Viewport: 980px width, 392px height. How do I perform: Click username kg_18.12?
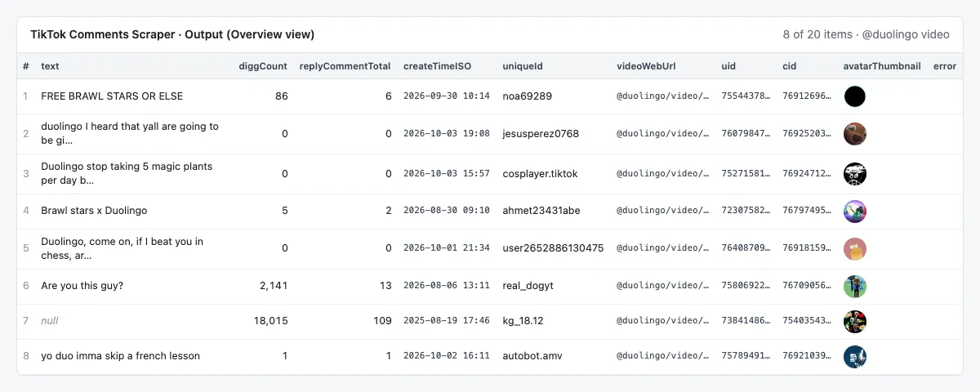click(524, 322)
